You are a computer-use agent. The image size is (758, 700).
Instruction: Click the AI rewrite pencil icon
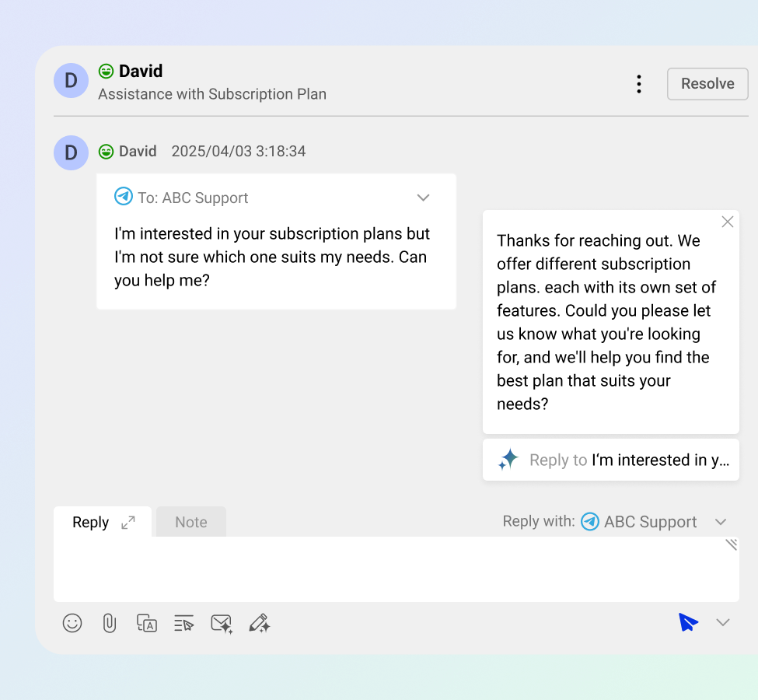pos(260,624)
